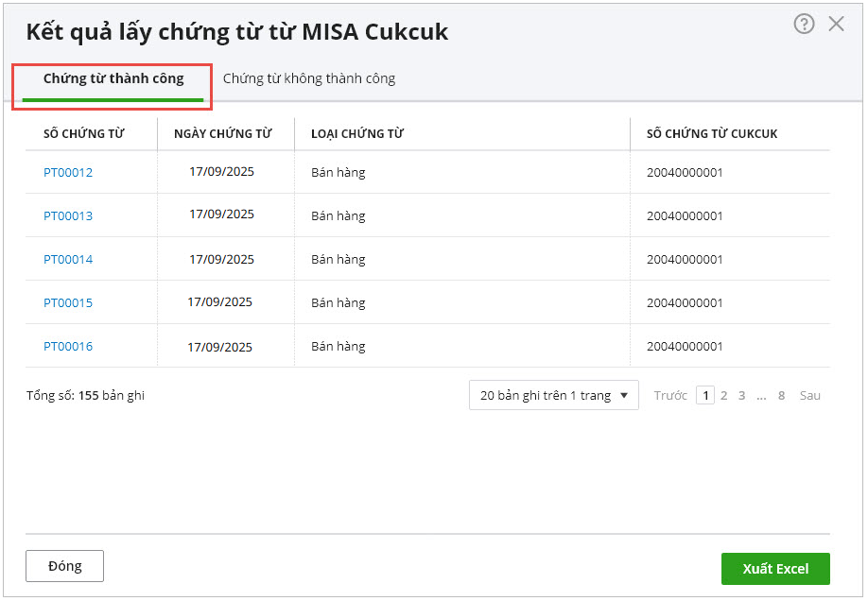Screen dimensions: 868x601
Task: Click the Sau next page button
Action: pyautogui.click(x=810, y=396)
